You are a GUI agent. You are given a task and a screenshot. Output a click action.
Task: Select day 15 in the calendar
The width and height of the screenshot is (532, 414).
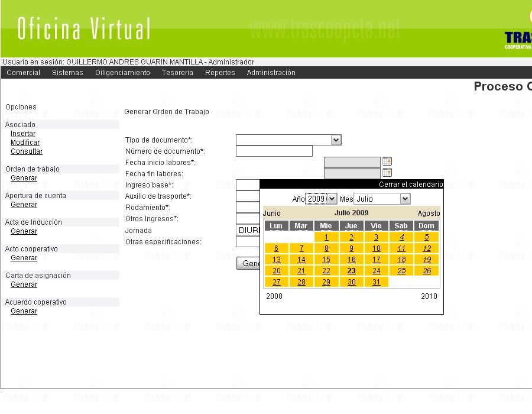326,260
